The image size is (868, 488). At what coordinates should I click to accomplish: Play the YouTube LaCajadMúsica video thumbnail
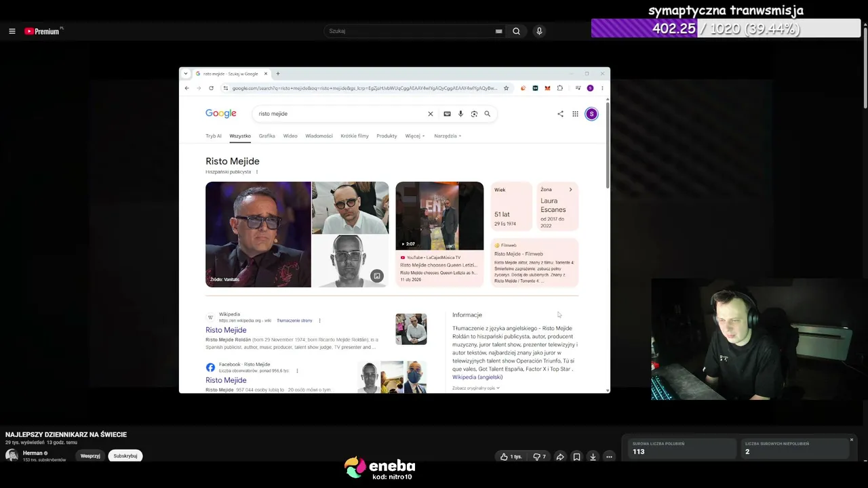coord(439,216)
